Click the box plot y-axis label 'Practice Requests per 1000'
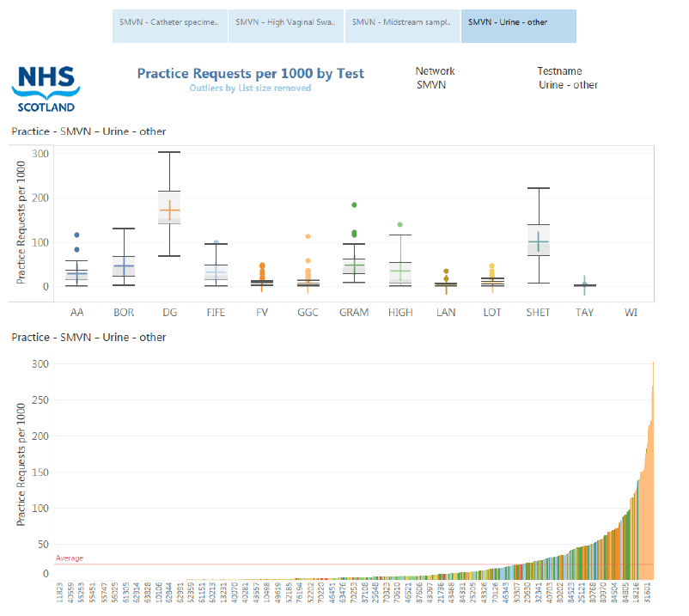 pos(21,223)
